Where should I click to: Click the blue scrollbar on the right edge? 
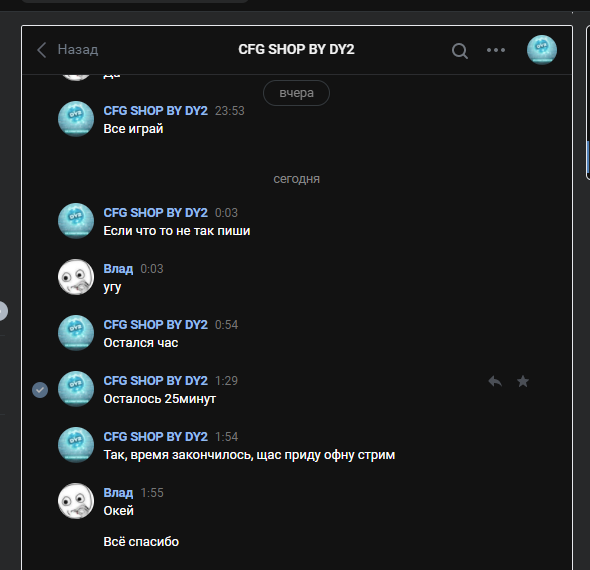click(x=588, y=158)
